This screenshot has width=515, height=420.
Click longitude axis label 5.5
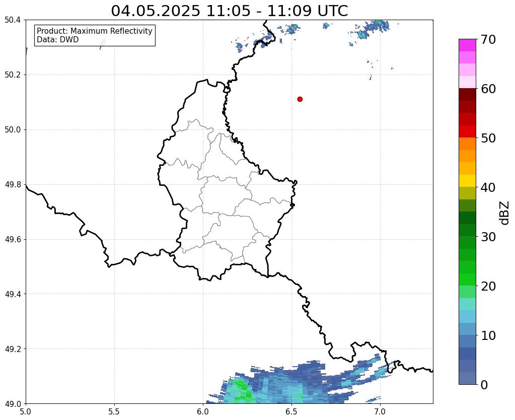click(114, 411)
